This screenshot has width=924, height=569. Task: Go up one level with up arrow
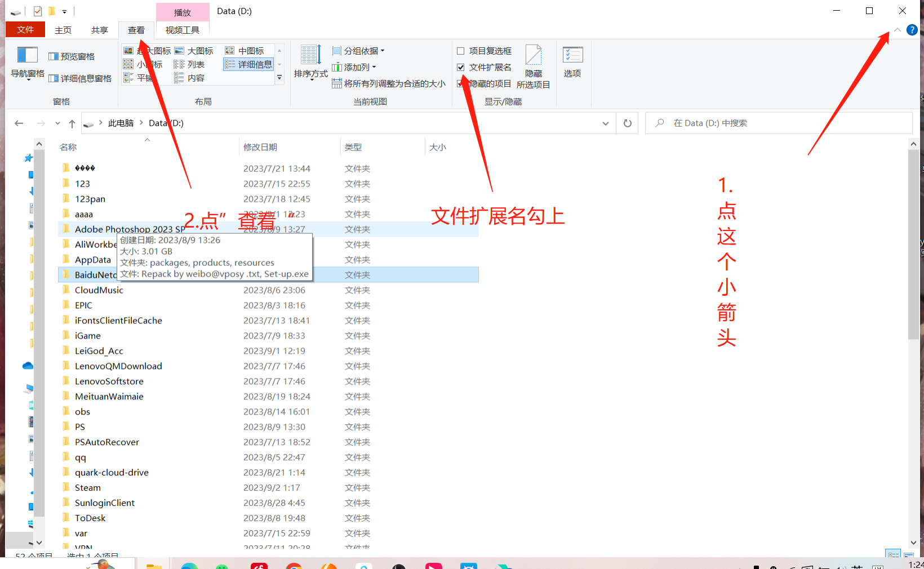(72, 123)
